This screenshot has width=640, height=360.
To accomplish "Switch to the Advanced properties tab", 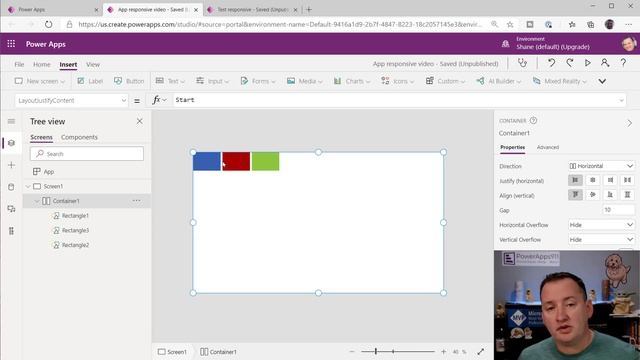I will 548,147.
